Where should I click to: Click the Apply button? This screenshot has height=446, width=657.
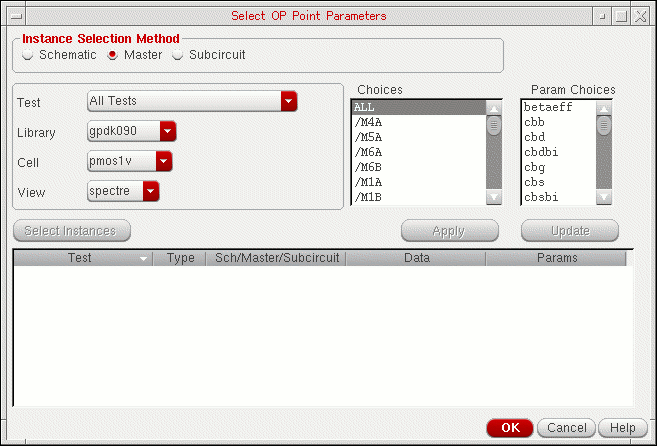tap(450, 231)
